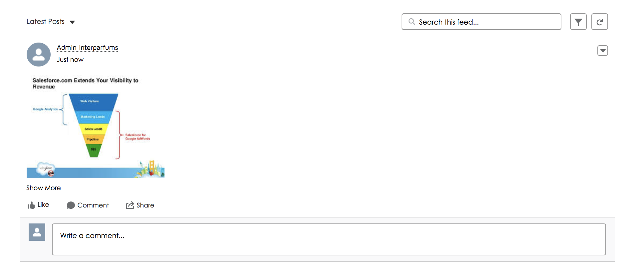Click the Like button label

tap(43, 205)
